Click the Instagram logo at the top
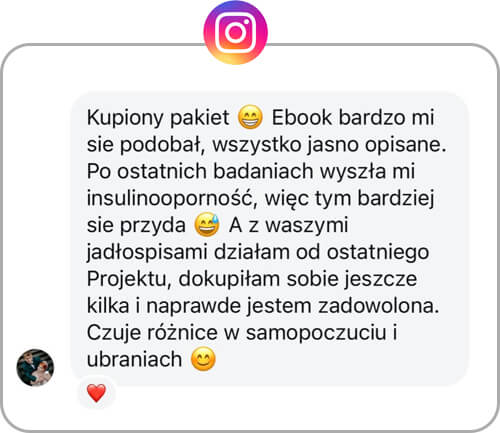Viewport: 500px width, 433px height. coord(235,32)
